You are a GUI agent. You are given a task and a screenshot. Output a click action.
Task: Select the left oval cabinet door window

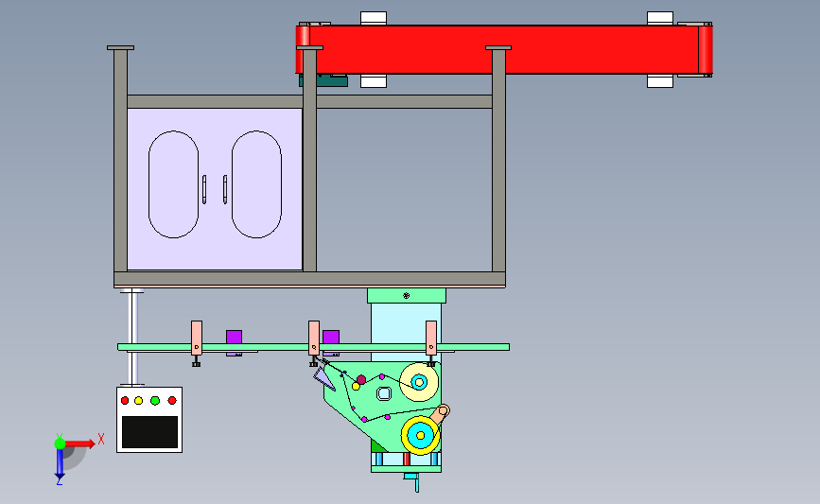click(x=174, y=184)
